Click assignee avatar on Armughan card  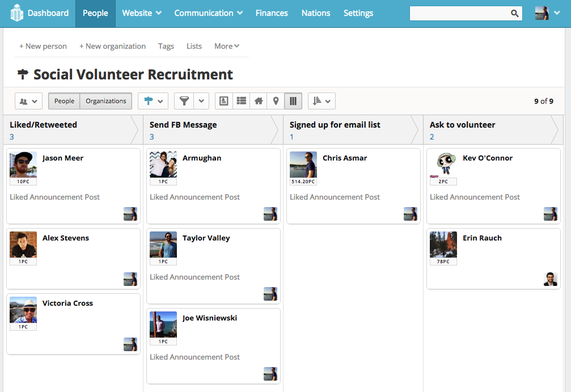point(270,214)
